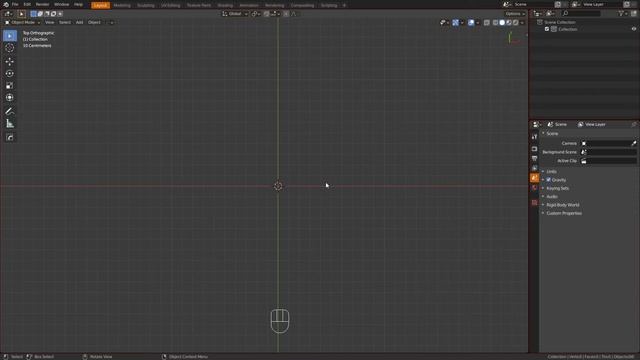Switch to the UV Editing workspace tab

pyautogui.click(x=171, y=5)
